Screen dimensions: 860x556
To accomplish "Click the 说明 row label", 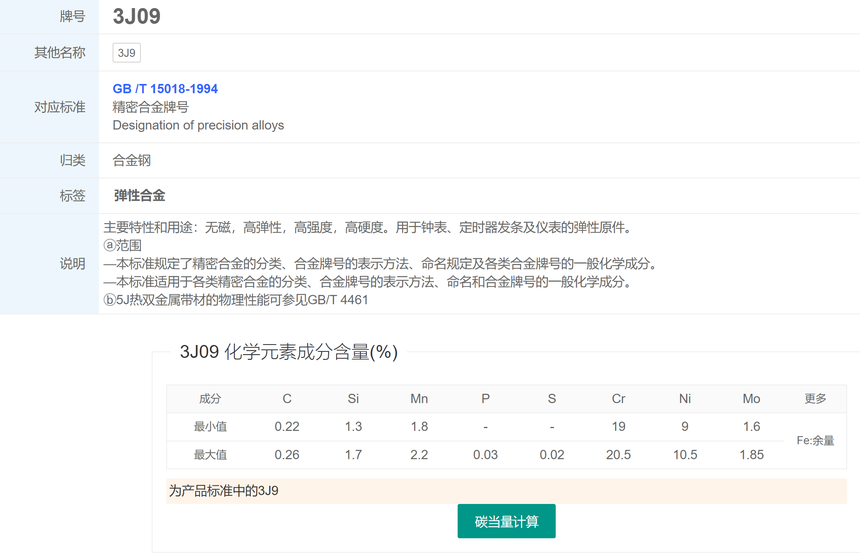I will click(72, 264).
